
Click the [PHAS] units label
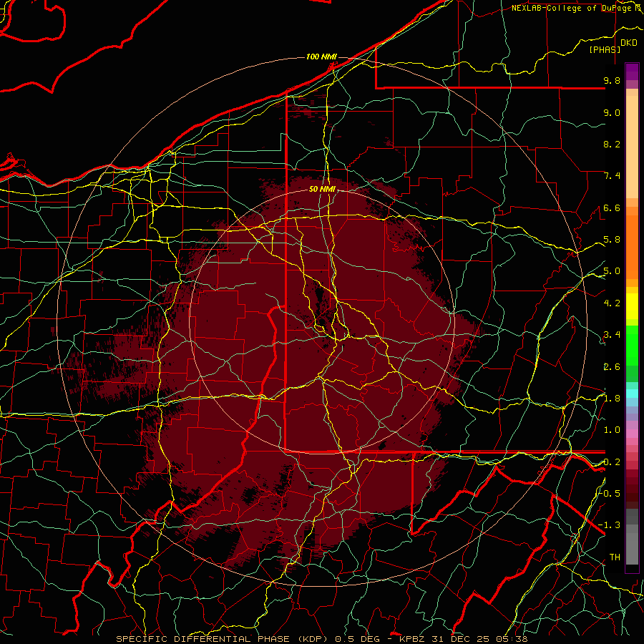click(605, 49)
